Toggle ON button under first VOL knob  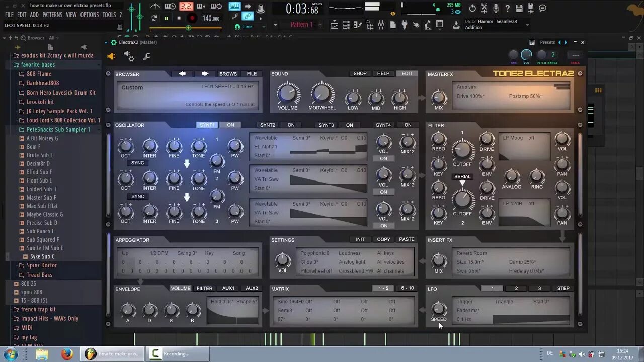(x=383, y=158)
